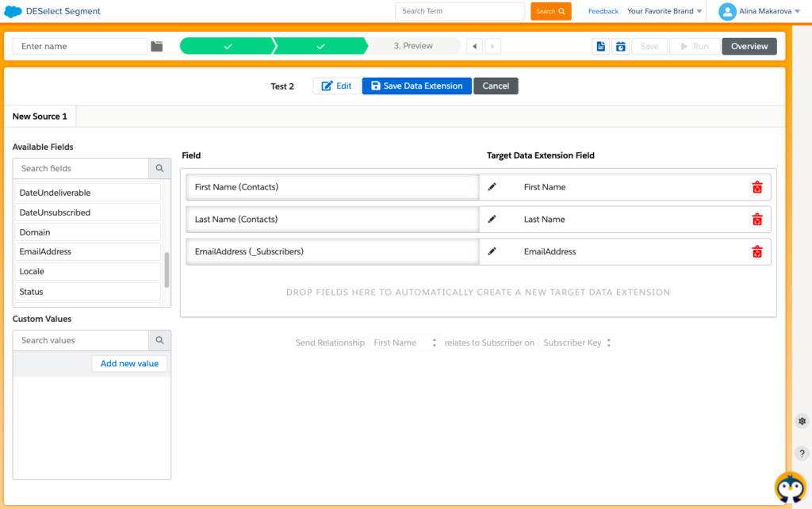The image size is (812, 509).
Task: Delete the First Name field mapping
Action: coord(757,188)
